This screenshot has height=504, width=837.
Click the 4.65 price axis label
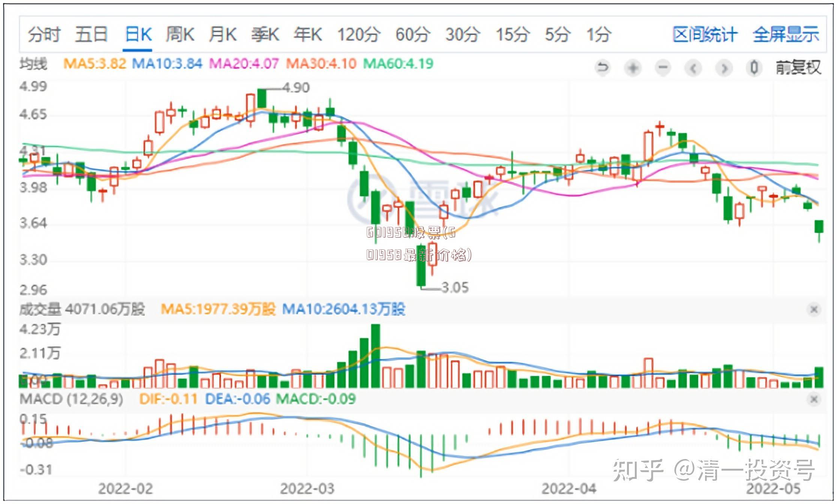pyautogui.click(x=33, y=114)
